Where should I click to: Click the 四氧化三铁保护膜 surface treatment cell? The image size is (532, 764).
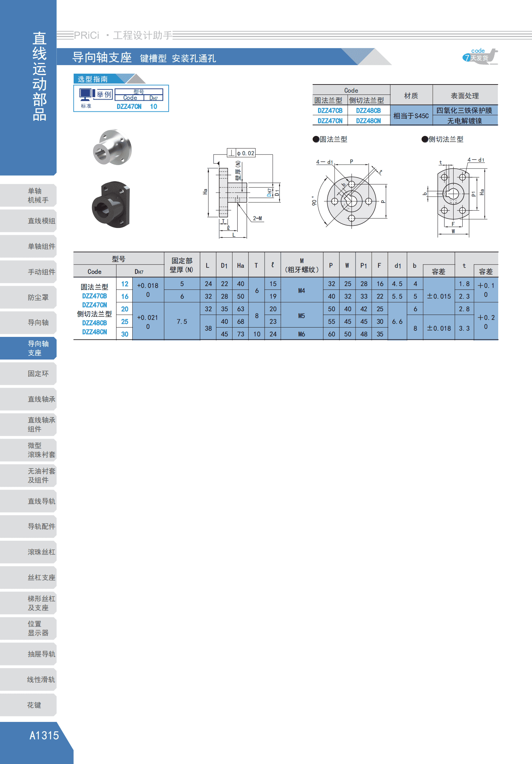[465, 110]
